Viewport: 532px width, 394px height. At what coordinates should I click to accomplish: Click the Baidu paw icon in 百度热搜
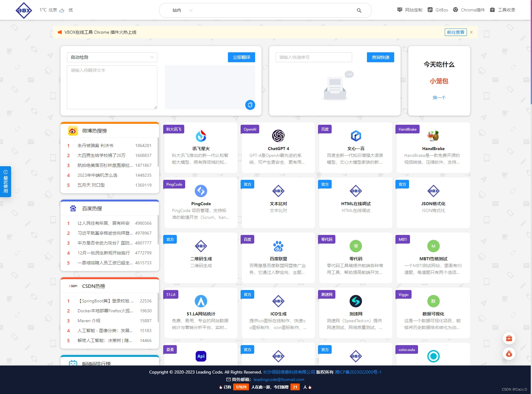tap(73, 209)
